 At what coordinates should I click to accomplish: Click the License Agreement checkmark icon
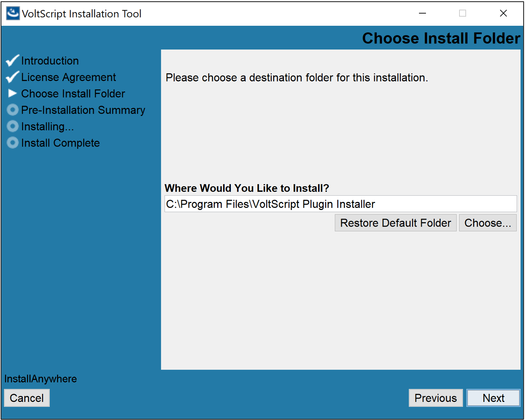(x=13, y=77)
